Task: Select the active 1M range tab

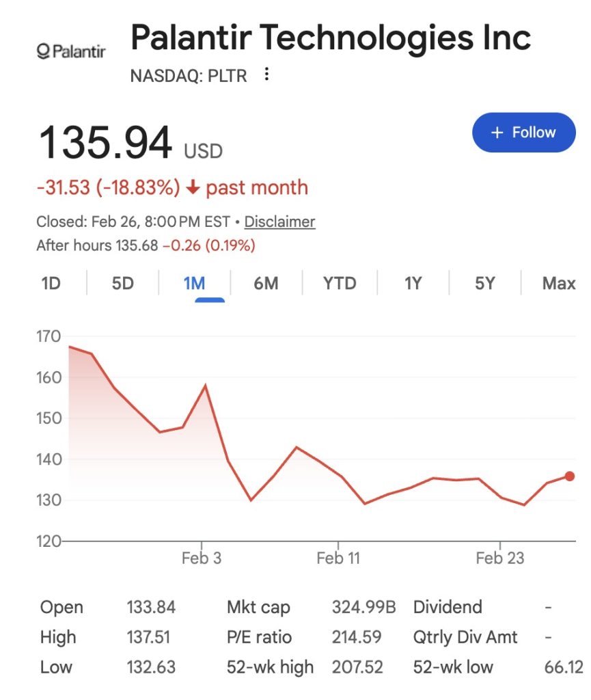Action: [195, 283]
